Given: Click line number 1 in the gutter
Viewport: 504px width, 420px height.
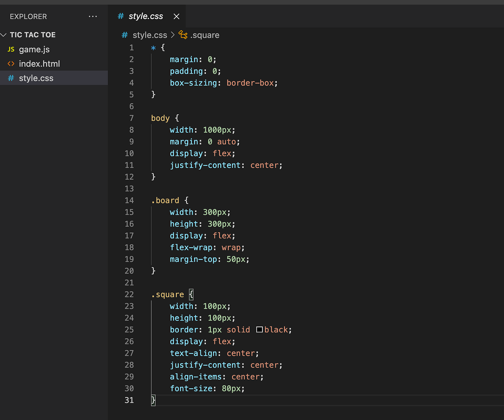Looking at the screenshot, I should click(x=131, y=47).
